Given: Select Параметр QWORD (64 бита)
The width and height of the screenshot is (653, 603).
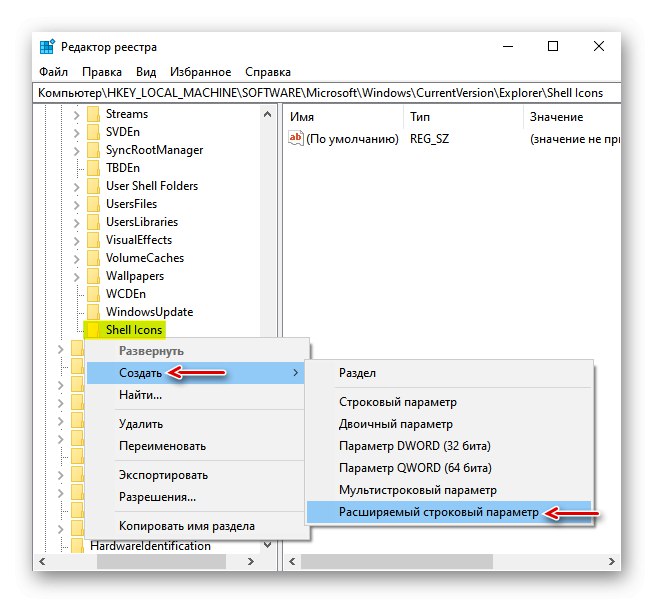Looking at the screenshot, I should [x=449, y=468].
